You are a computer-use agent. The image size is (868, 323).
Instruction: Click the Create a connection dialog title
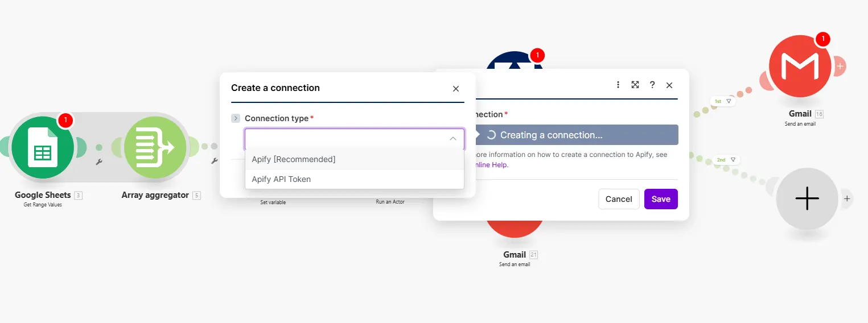point(275,88)
